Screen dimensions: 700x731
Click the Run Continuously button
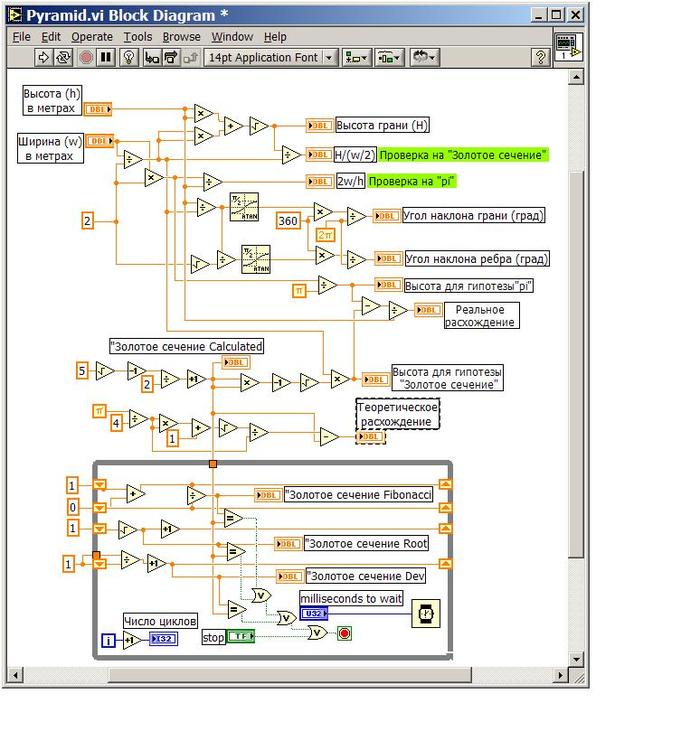pos(63,57)
